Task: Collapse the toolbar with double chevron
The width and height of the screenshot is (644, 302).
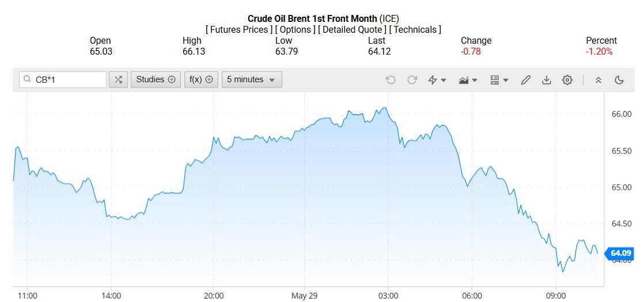Action: click(x=598, y=80)
